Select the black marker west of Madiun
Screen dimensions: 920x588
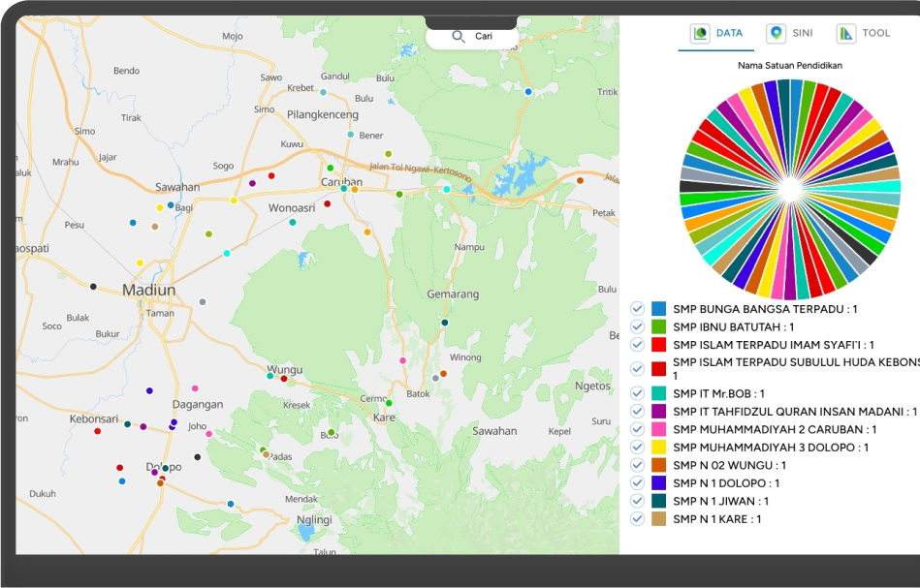pyautogui.click(x=93, y=287)
